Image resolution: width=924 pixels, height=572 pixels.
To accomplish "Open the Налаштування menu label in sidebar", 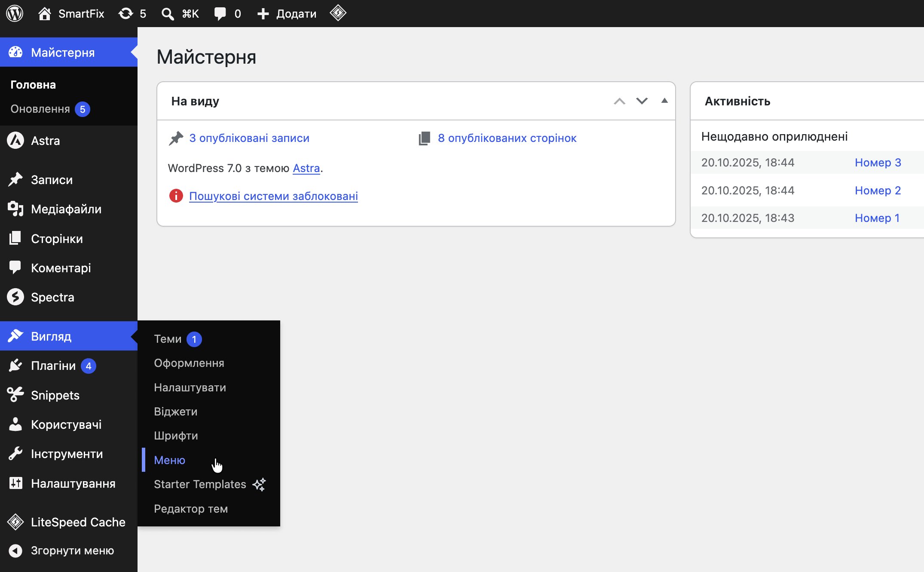I will [73, 483].
